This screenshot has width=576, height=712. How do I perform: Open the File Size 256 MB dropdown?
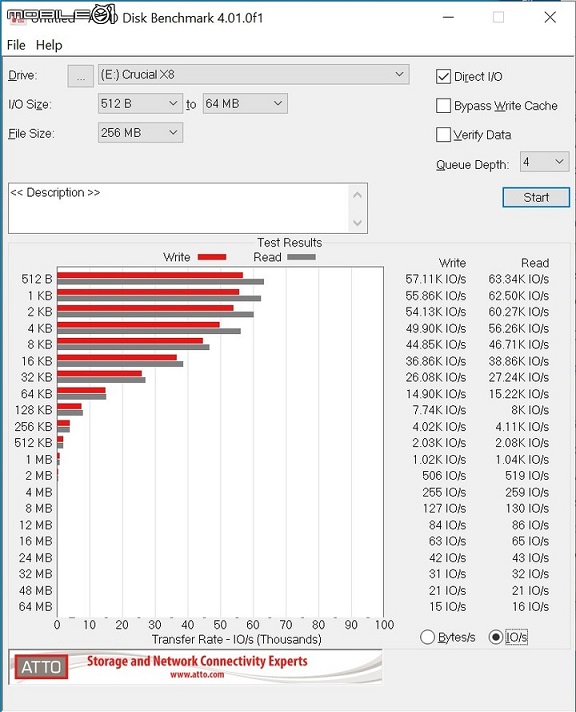coord(140,133)
